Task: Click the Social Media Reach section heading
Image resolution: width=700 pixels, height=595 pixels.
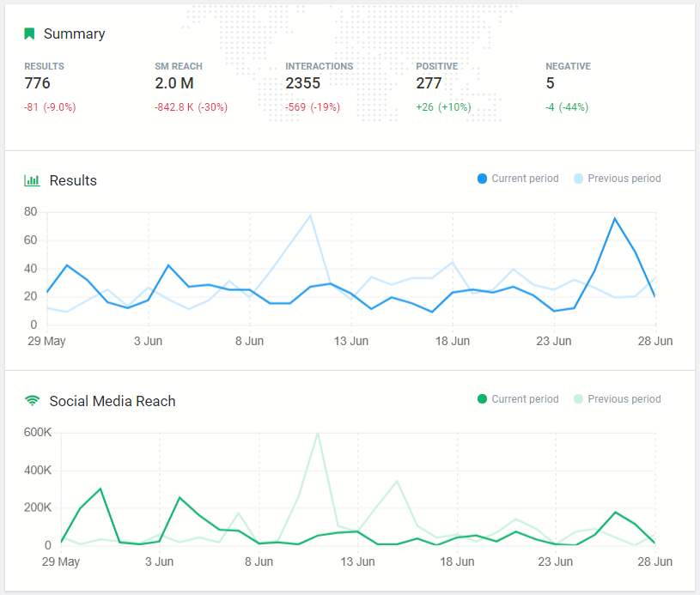Action: pyautogui.click(x=113, y=401)
